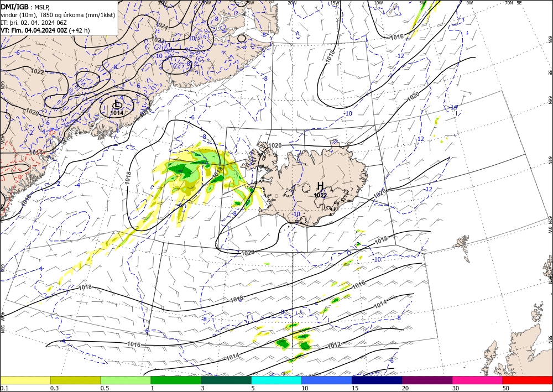
Task: Select the dark green 3 mm legend swatch
Action: 226,380
